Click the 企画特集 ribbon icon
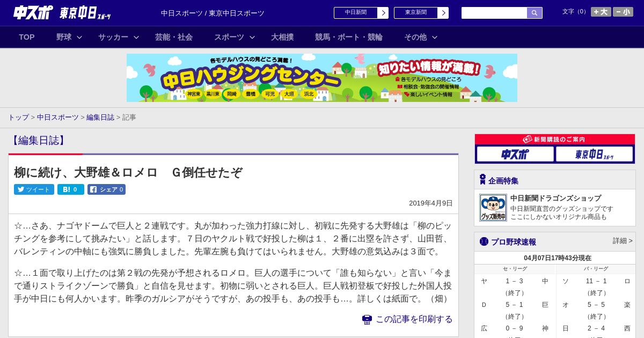Viewport: 644px width, 338px height. pyautogui.click(x=482, y=180)
